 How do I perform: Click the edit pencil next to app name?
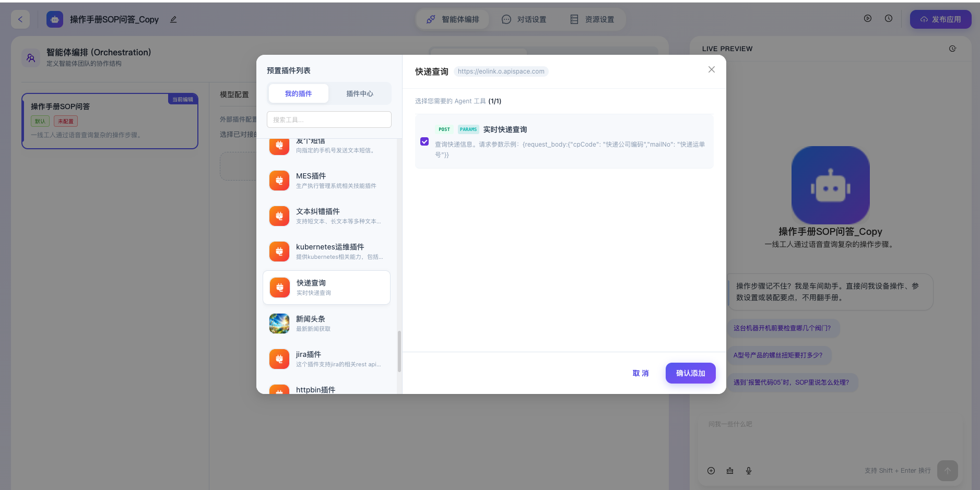[x=173, y=19]
